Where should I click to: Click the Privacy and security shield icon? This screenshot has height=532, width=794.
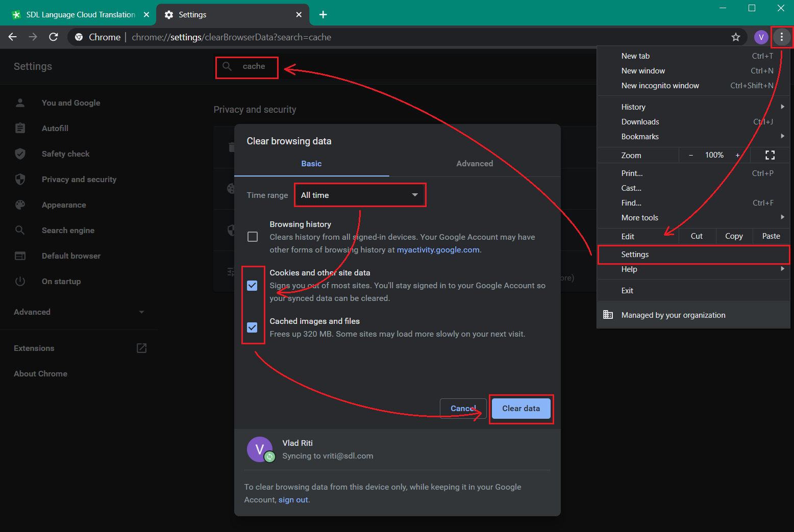point(20,179)
